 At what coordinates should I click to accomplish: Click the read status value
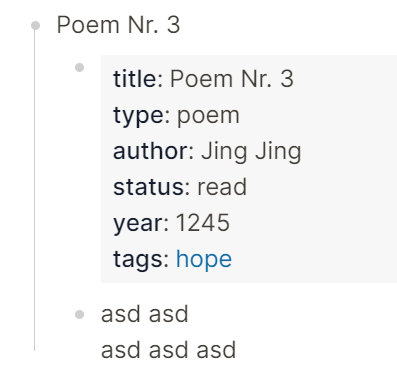[222, 187]
